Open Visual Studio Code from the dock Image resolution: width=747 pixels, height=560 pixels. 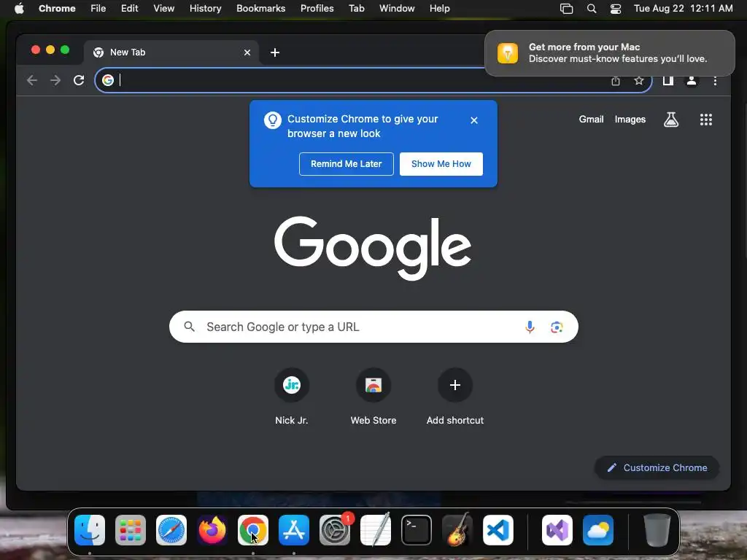[498, 530]
